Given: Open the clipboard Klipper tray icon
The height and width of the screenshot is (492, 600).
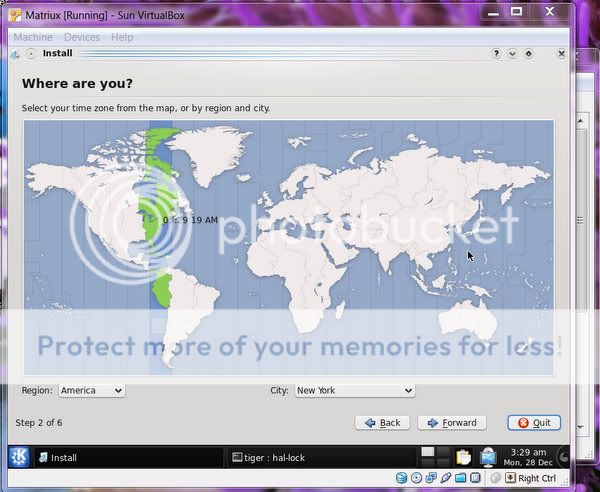Looking at the screenshot, I should [463, 458].
